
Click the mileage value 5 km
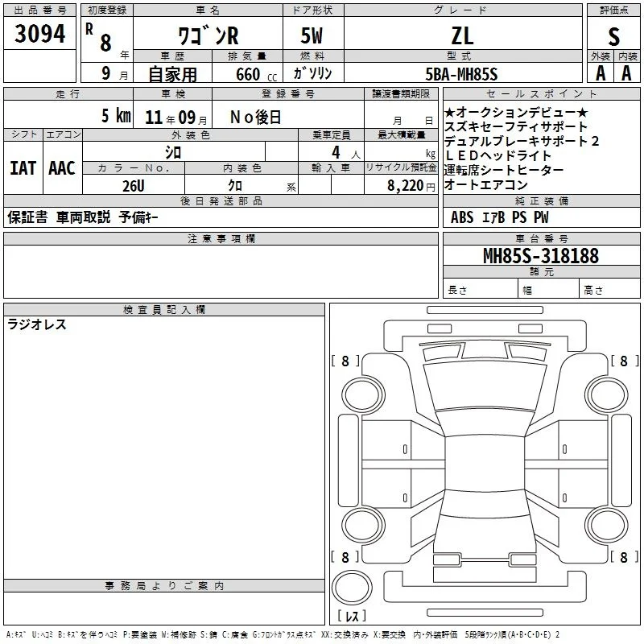[116, 116]
